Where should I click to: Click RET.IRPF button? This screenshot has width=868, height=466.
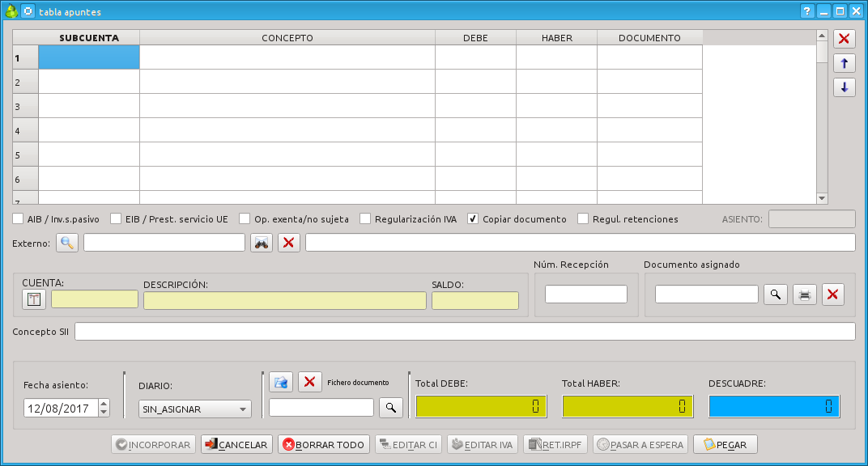[x=555, y=444]
